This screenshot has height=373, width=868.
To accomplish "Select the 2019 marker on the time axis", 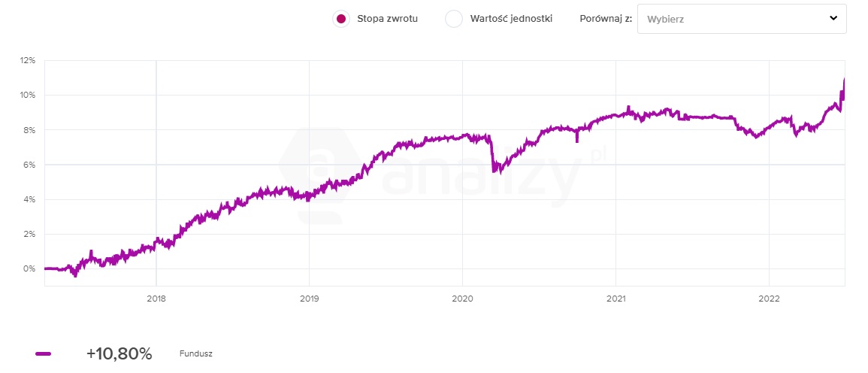I will click(x=309, y=299).
